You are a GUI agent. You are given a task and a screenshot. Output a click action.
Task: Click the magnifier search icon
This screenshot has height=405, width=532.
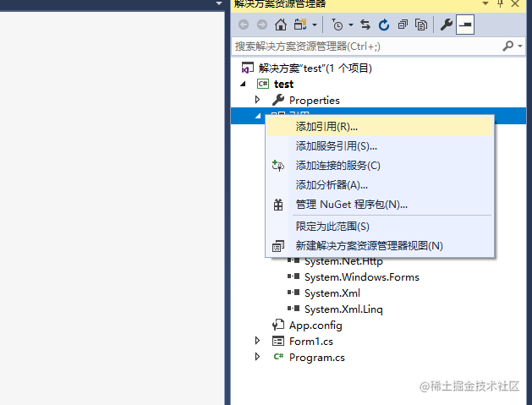click(508, 46)
